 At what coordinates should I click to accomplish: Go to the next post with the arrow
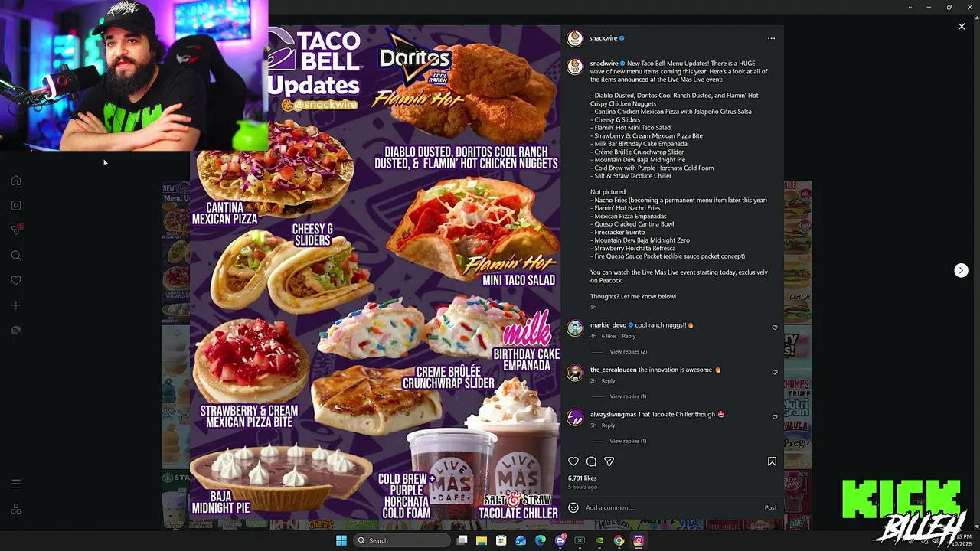pos(961,270)
